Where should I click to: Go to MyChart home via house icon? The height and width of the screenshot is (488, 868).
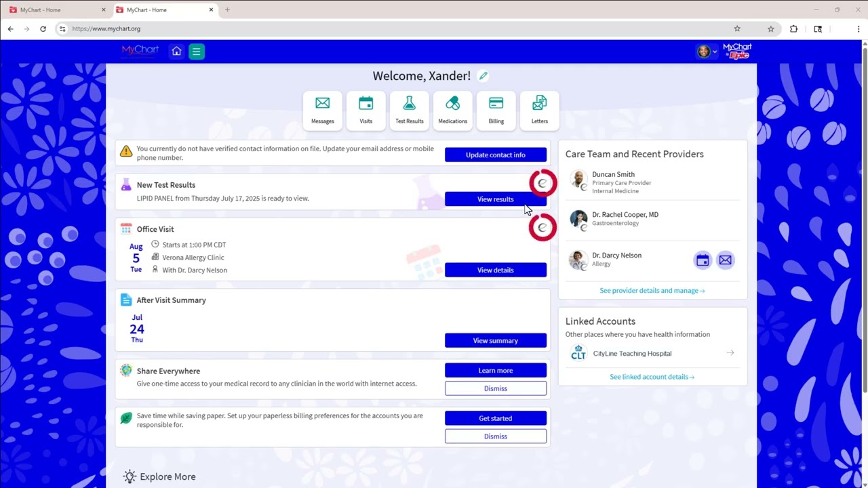[176, 52]
